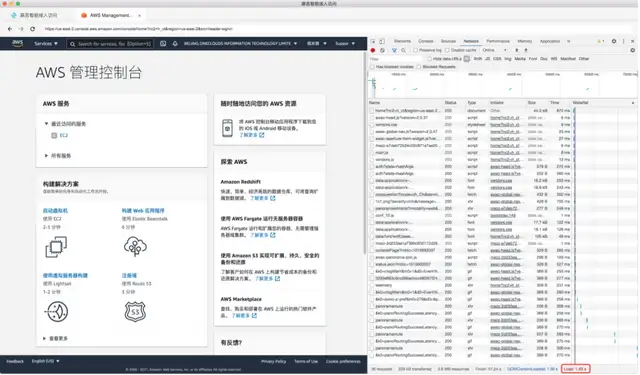The height and width of the screenshot is (375, 640).
Task: Open the AWS Services dropdown menu
Action: tap(46, 43)
